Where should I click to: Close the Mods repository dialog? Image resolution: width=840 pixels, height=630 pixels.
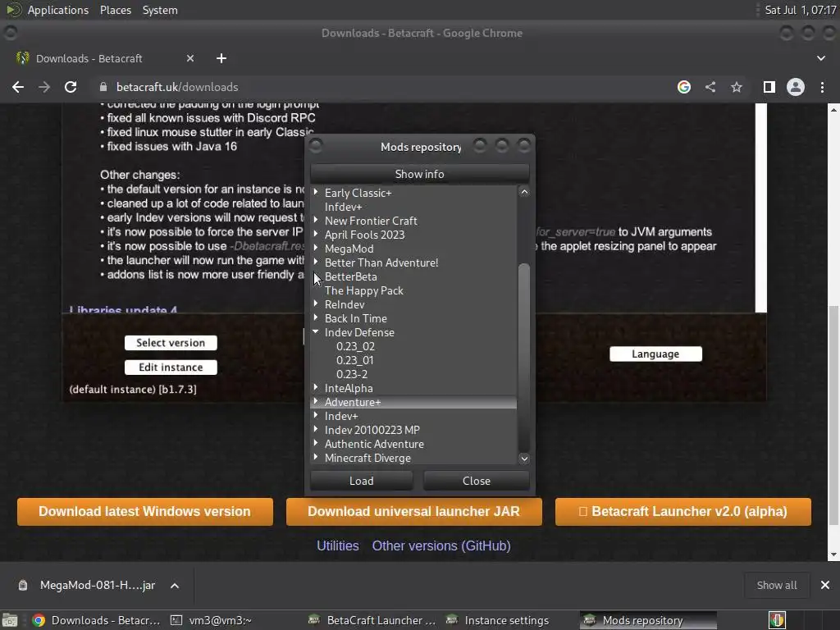tap(477, 481)
